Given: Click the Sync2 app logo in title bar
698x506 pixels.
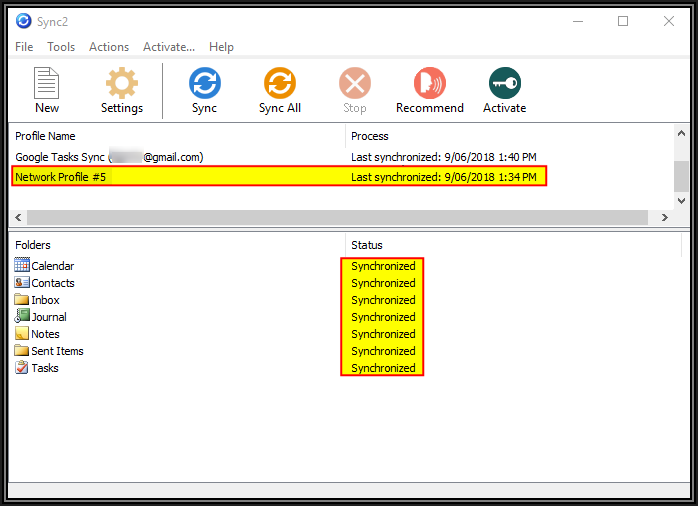Looking at the screenshot, I should pyautogui.click(x=24, y=21).
